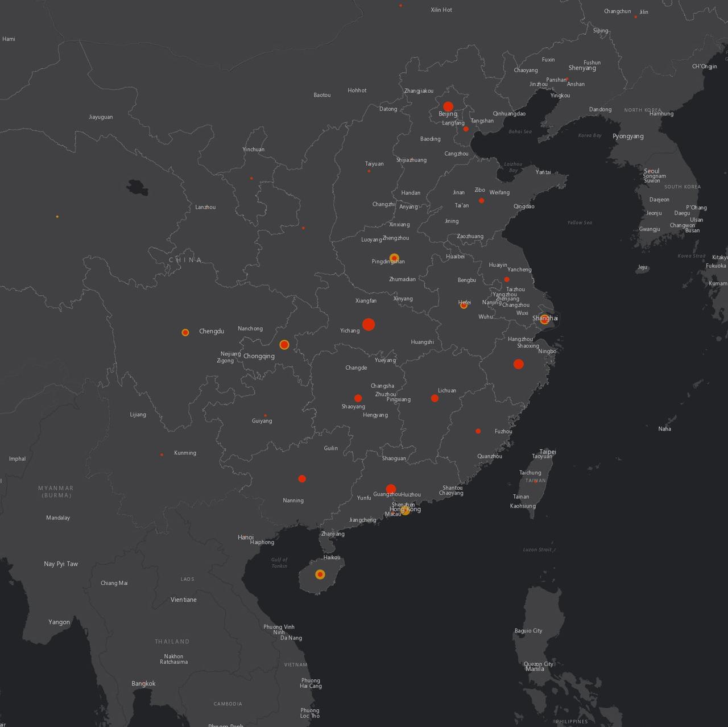Click the large red marker beside Yichang
Screen dimensions: 728x727
tap(369, 325)
